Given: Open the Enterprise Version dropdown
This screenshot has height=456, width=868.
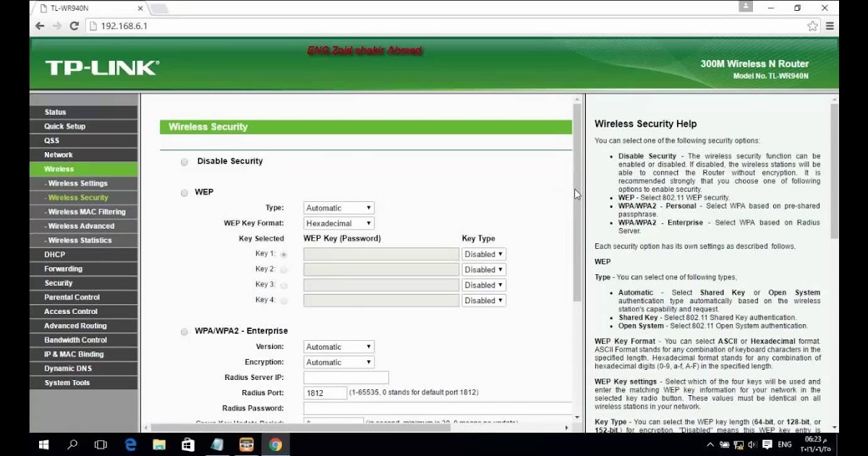Looking at the screenshot, I should point(339,347).
